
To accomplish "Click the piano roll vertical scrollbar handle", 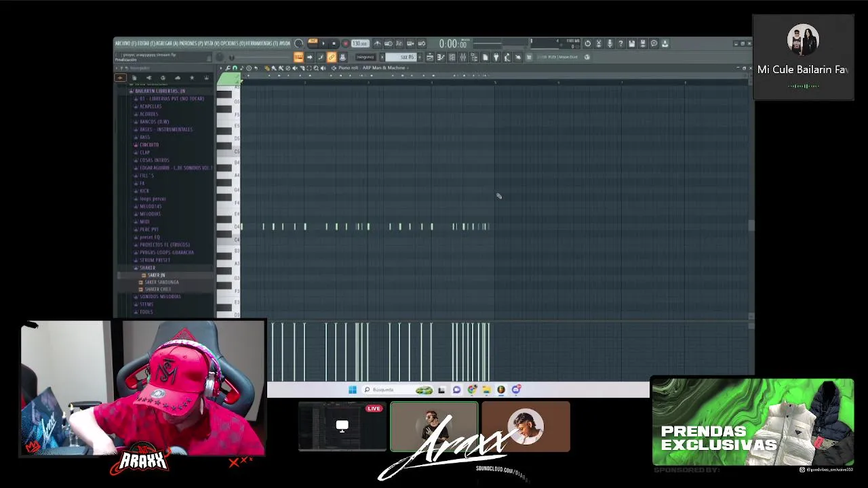I will (x=751, y=226).
